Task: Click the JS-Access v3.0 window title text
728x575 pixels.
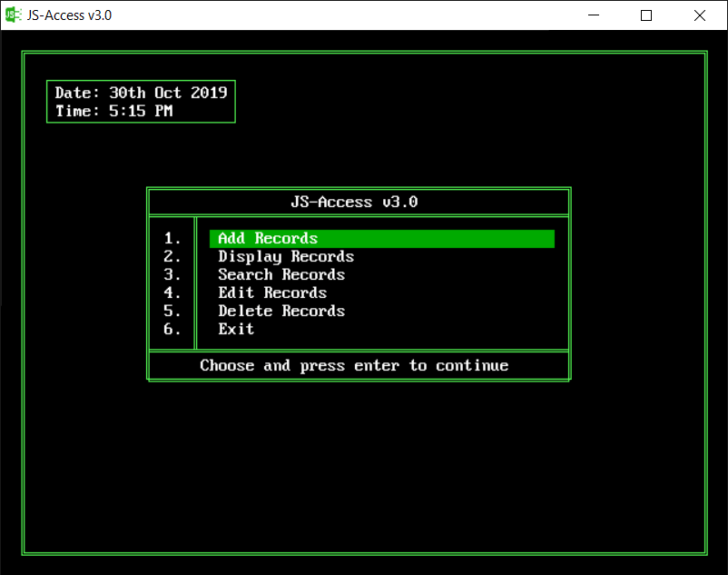Action: tap(67, 15)
